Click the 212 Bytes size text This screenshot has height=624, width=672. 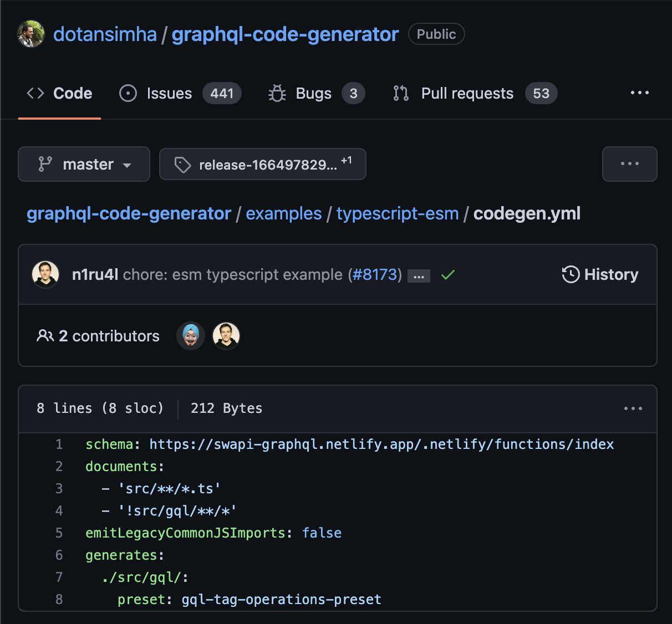coord(226,408)
